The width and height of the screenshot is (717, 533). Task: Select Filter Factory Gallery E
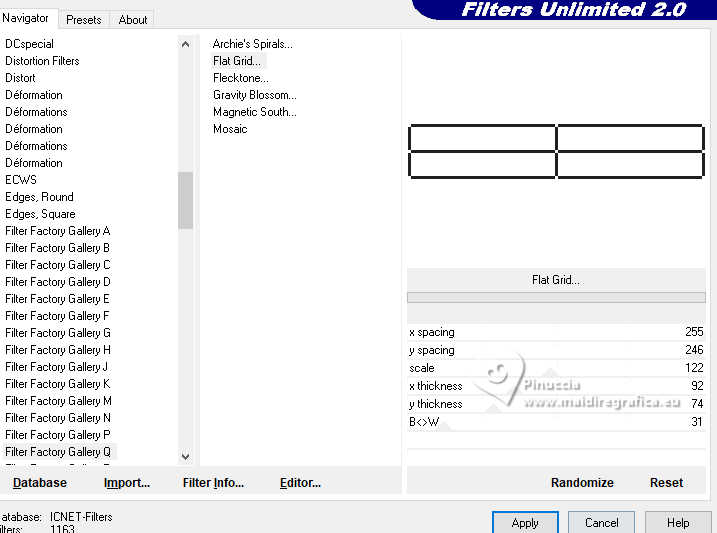[58, 298]
